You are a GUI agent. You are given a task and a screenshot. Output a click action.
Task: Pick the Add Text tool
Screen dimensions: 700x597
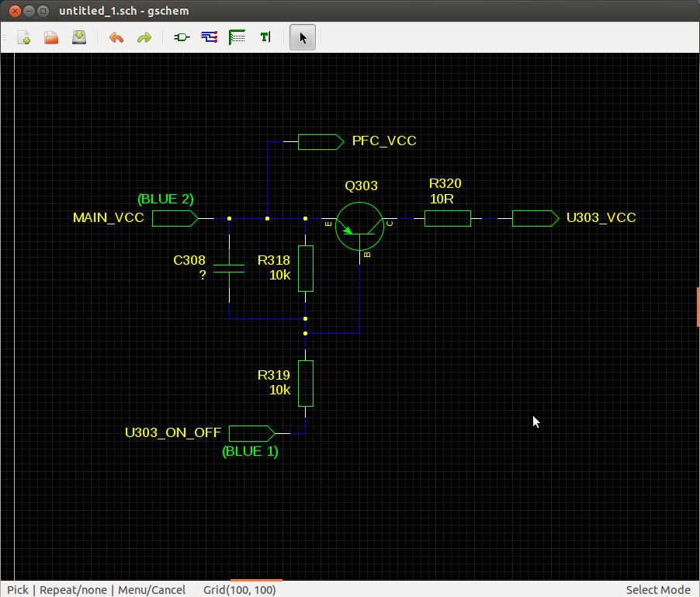tap(265, 37)
